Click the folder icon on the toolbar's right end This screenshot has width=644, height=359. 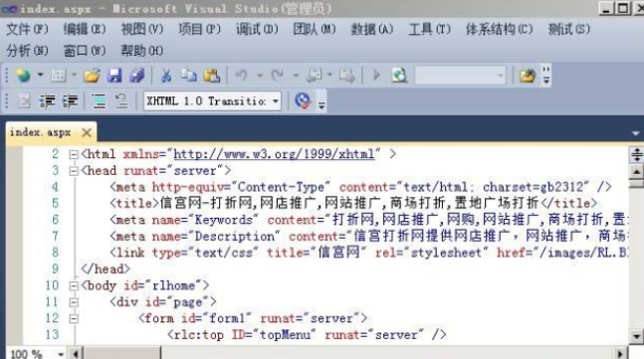[x=528, y=76]
